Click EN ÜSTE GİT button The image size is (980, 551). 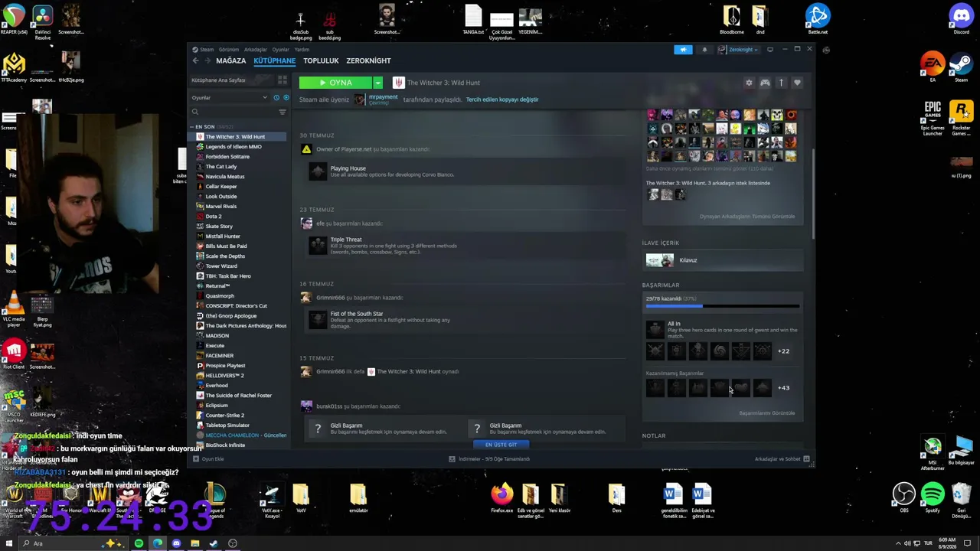pyautogui.click(x=501, y=445)
